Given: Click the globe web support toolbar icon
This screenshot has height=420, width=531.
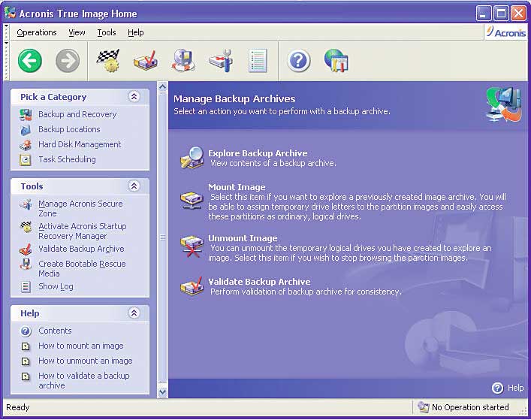Looking at the screenshot, I should (336, 61).
